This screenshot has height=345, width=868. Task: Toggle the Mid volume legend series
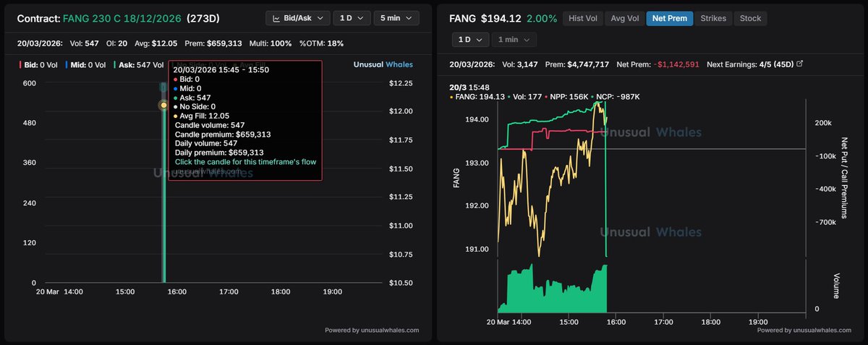tap(86, 65)
